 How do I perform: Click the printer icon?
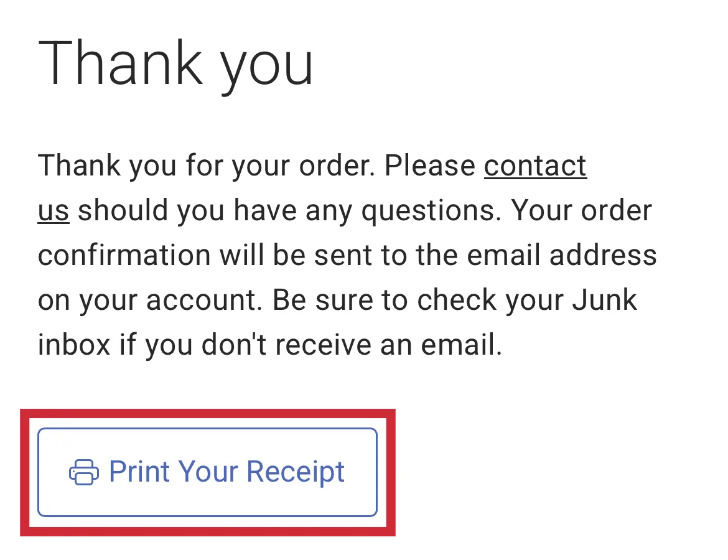[83, 472]
